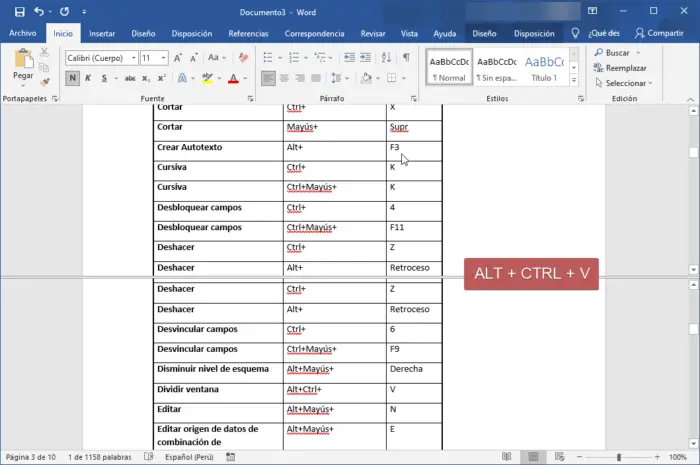Open the Read Mode view in status bar
700x465 pixels.
[506, 457]
